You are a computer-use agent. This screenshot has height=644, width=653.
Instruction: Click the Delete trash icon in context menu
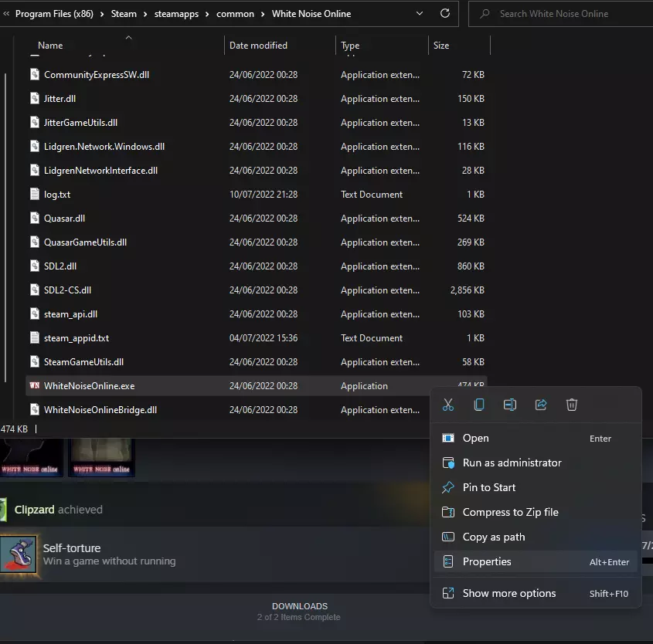point(572,405)
